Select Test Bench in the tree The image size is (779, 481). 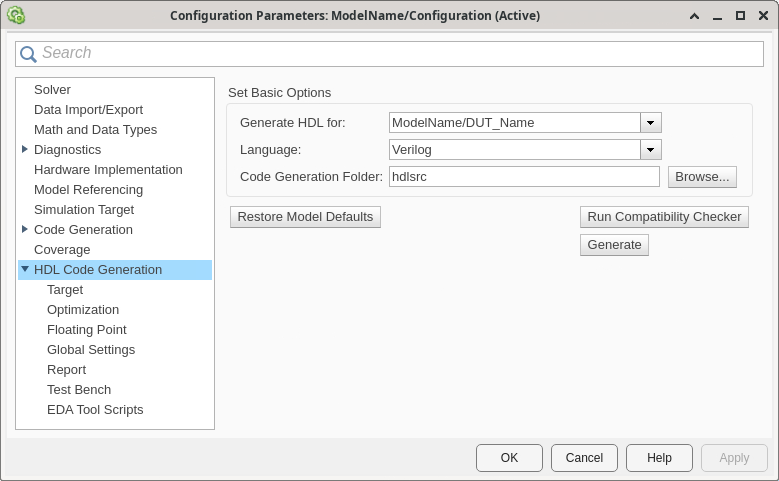coord(79,390)
